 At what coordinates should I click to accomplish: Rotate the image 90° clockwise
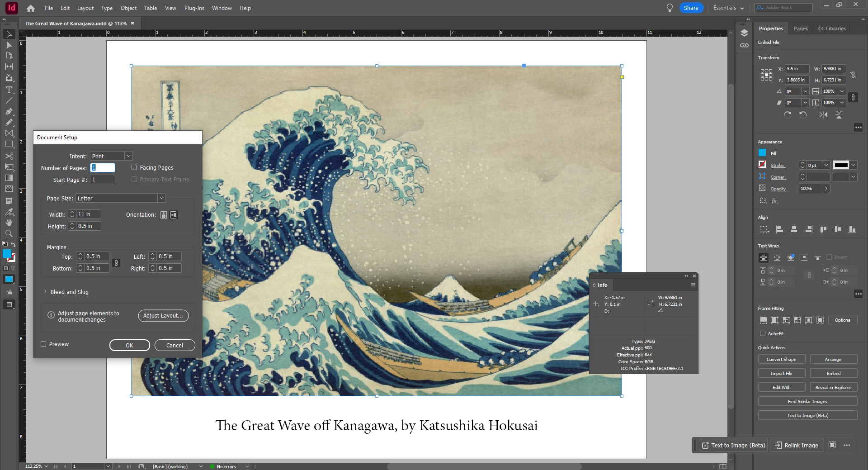[x=788, y=115]
